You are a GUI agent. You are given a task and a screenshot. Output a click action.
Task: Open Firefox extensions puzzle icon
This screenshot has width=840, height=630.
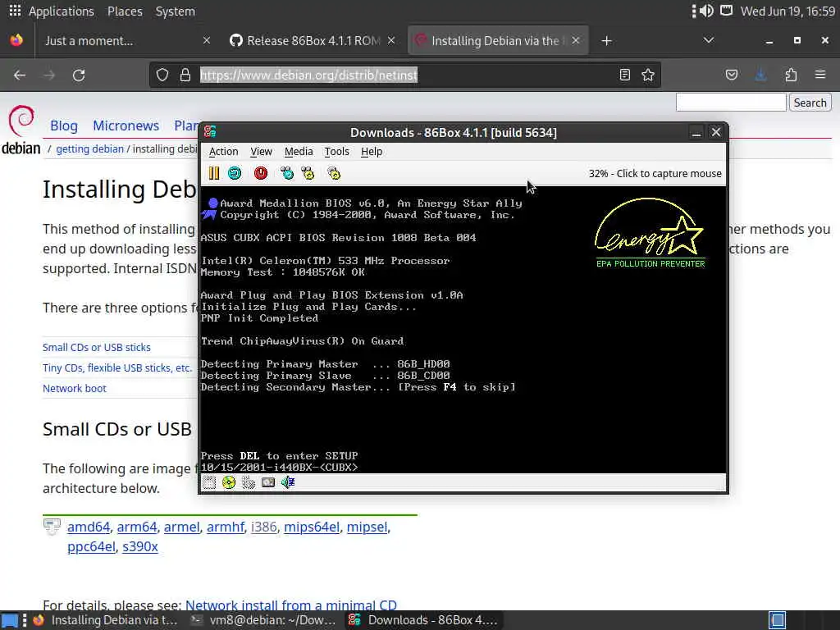tap(791, 75)
